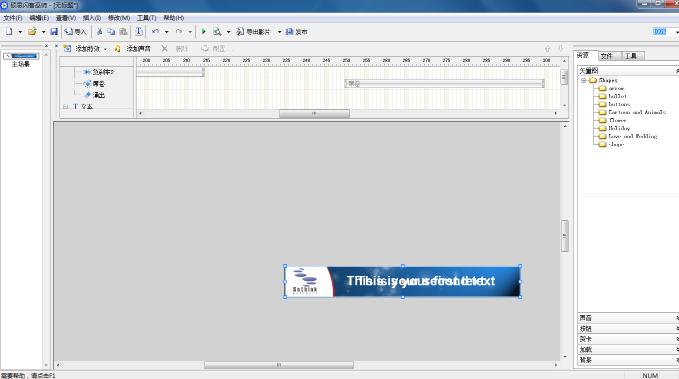
Task: Click the delete X button in timeline toolbar
Action: (x=165, y=49)
